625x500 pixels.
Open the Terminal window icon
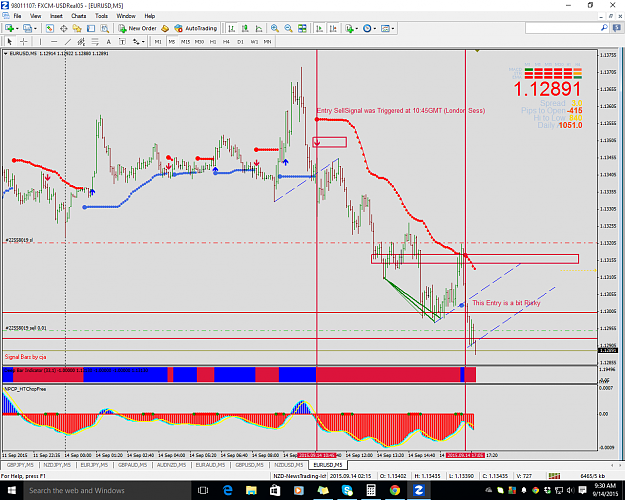pos(91,28)
